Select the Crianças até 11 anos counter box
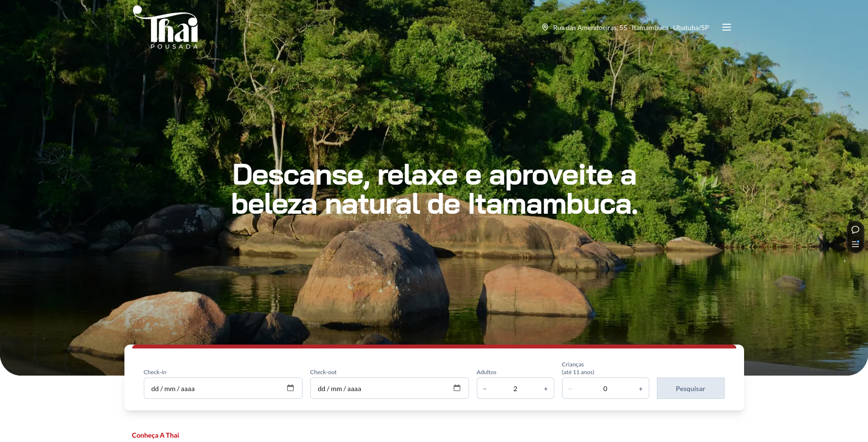868x442 pixels. click(x=605, y=388)
